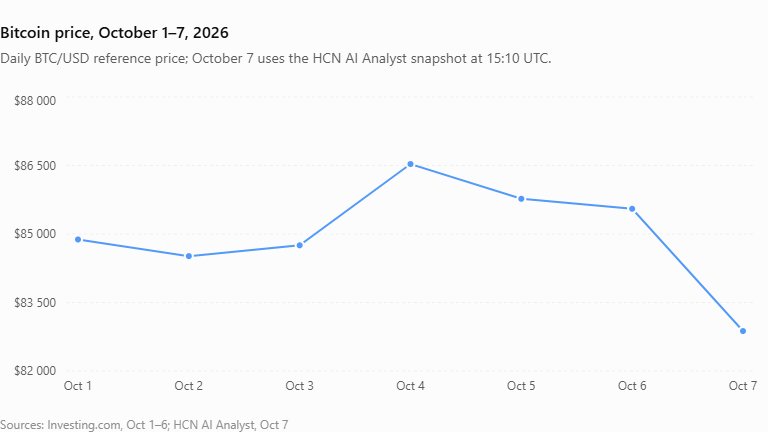Image resolution: width=768 pixels, height=432 pixels.
Task: Select the $86 500 y-axis label
Action: coord(35,166)
